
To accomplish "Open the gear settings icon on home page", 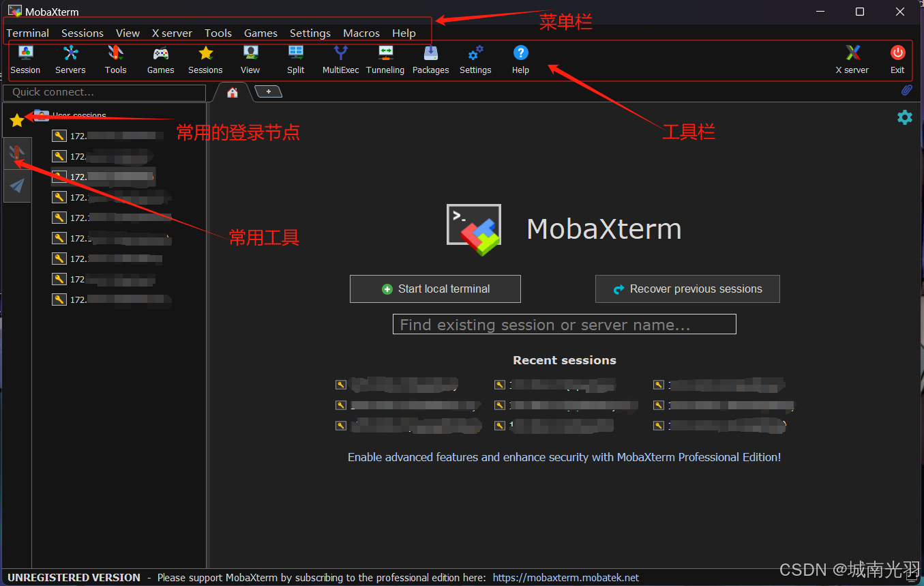I will click(x=904, y=117).
